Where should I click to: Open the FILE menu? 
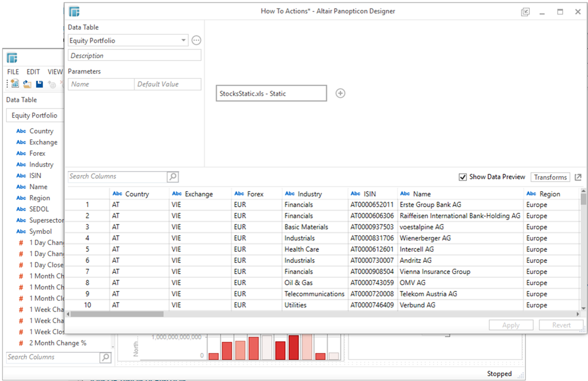(x=13, y=72)
